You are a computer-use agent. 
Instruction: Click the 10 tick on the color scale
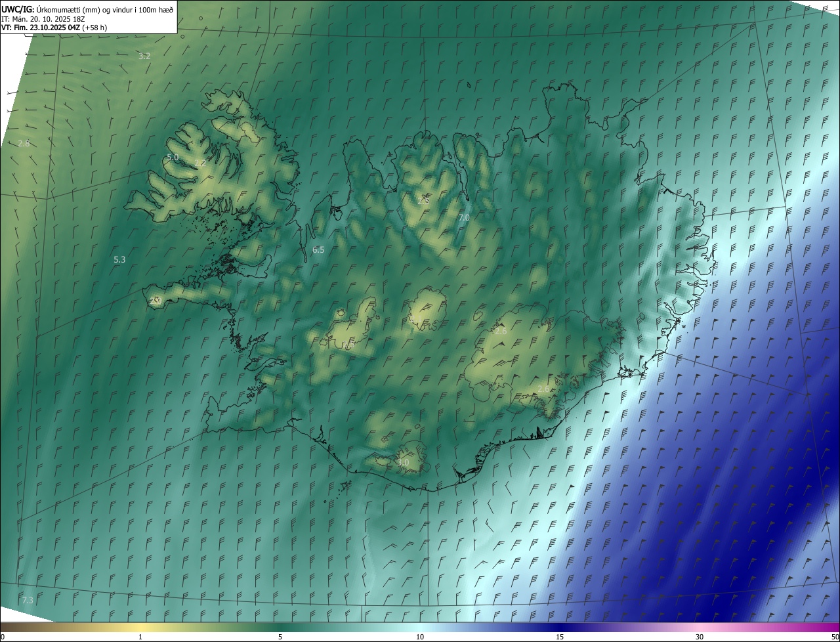point(420,637)
